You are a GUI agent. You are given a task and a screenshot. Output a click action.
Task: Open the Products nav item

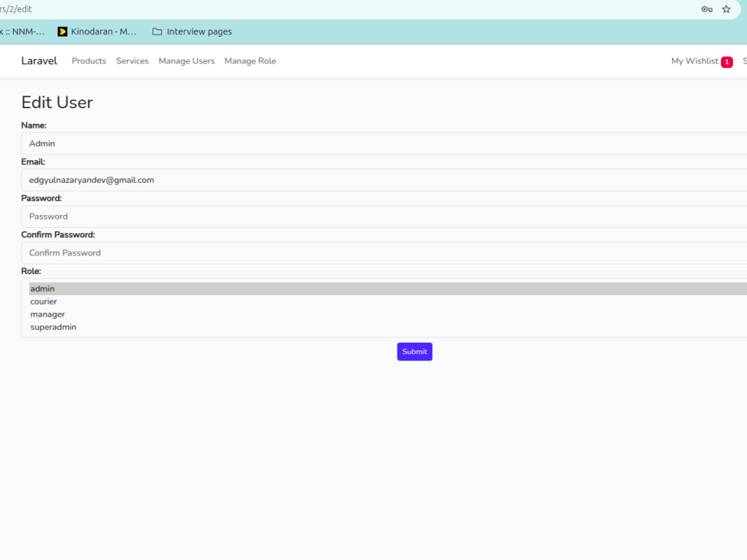89,61
